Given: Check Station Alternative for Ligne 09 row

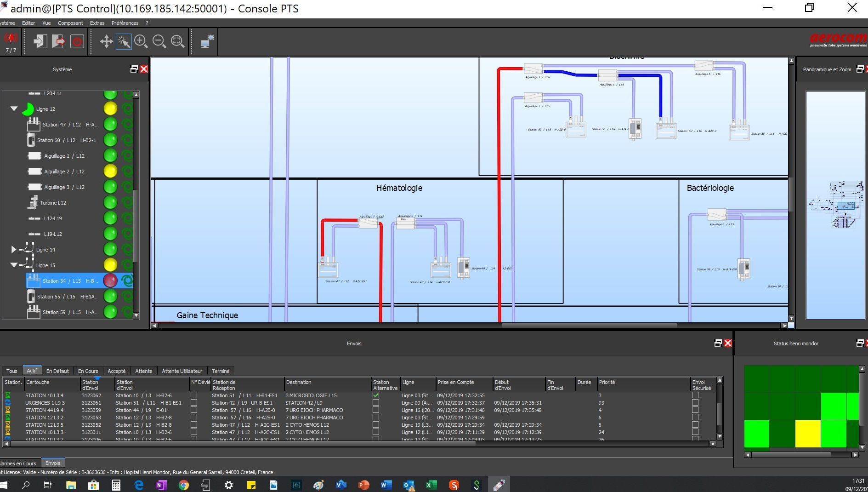Looking at the screenshot, I should click(376, 402).
